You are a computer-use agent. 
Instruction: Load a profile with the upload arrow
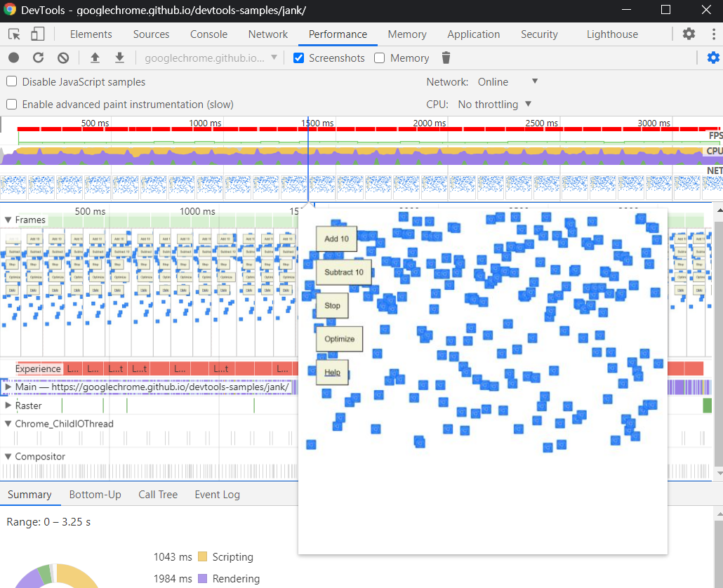[x=95, y=58]
